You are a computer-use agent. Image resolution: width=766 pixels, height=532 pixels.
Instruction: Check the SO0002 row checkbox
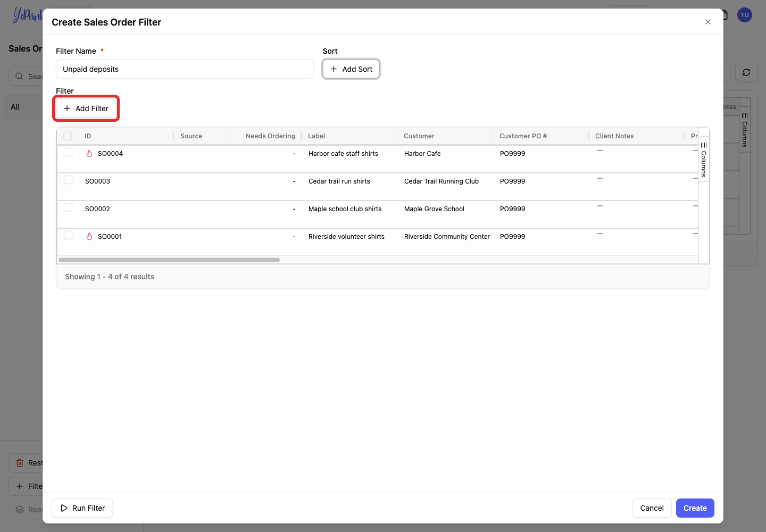[x=68, y=207]
